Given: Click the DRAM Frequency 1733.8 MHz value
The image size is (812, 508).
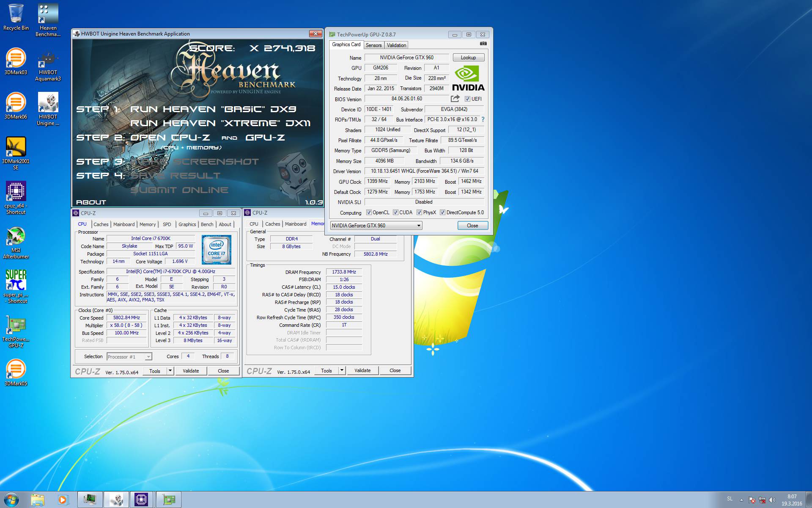Looking at the screenshot, I should (x=344, y=272).
